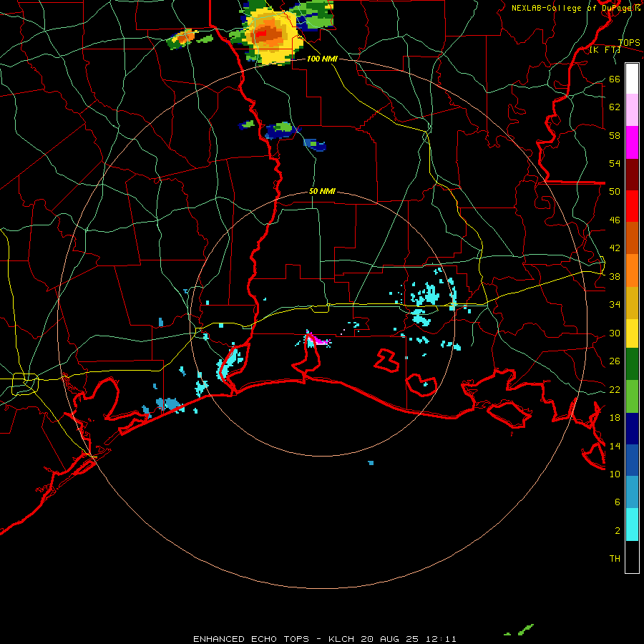Click the 6 legend value

pos(618,502)
